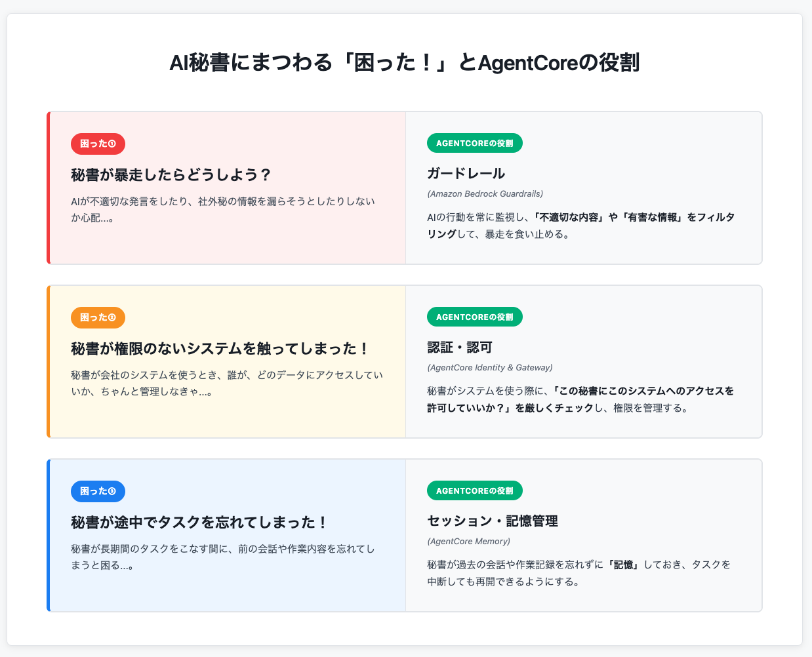Click the green AGENTCOREの役割 badge above 認証・認可

474,317
